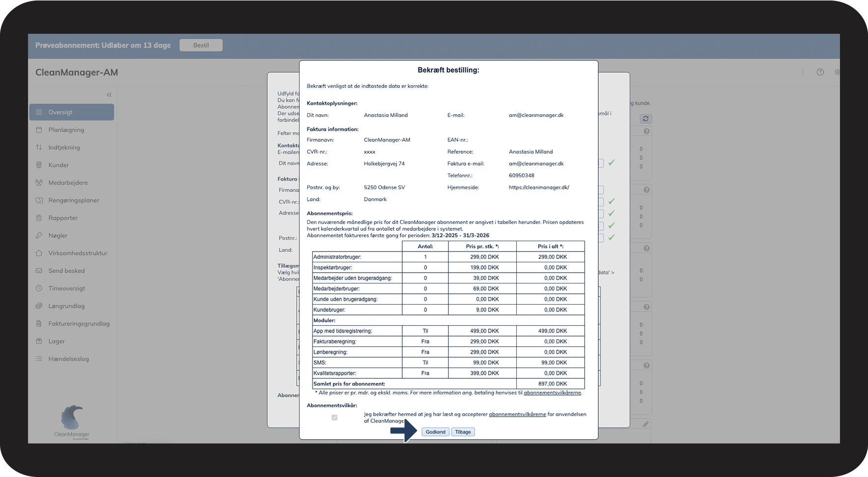Click the country value Danmark

[x=375, y=199]
